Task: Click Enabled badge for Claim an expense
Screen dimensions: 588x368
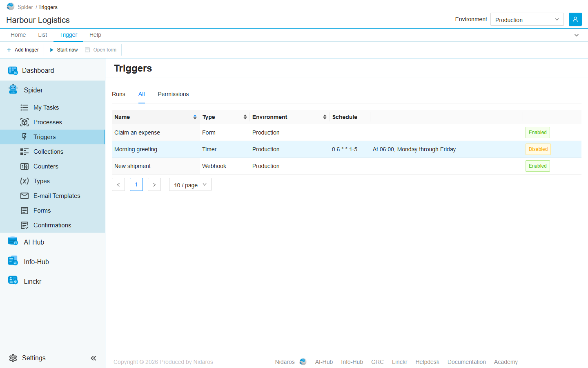Action: (538, 132)
